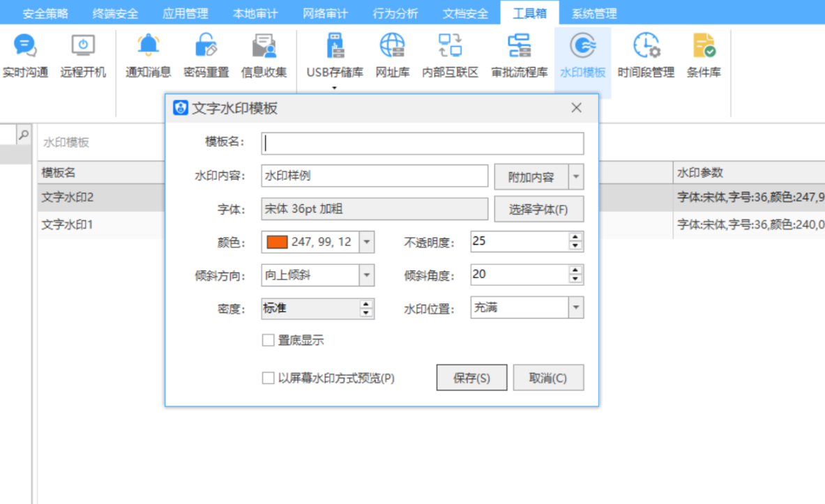Open the 实时沟通 tool

point(26,56)
